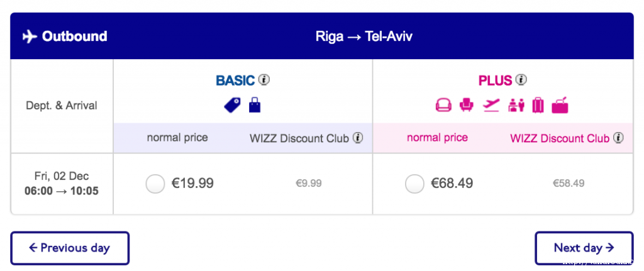
Task: Click info icon beside PLUS WIZZ Discount Club
Action: pyautogui.click(x=619, y=138)
